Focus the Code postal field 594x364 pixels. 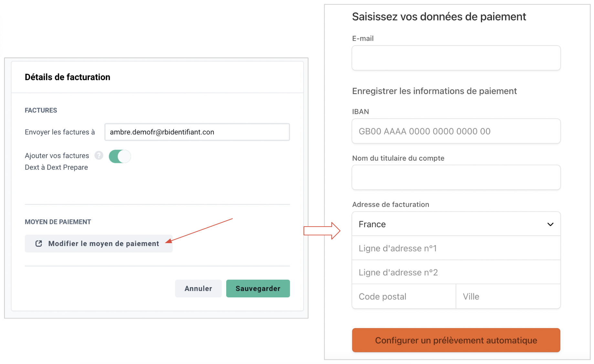[x=404, y=296]
